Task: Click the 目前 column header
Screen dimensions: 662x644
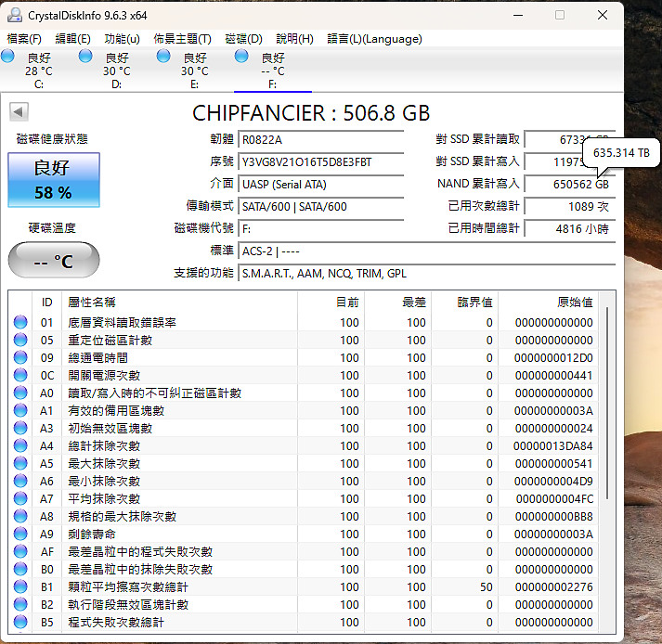Action: point(331,303)
